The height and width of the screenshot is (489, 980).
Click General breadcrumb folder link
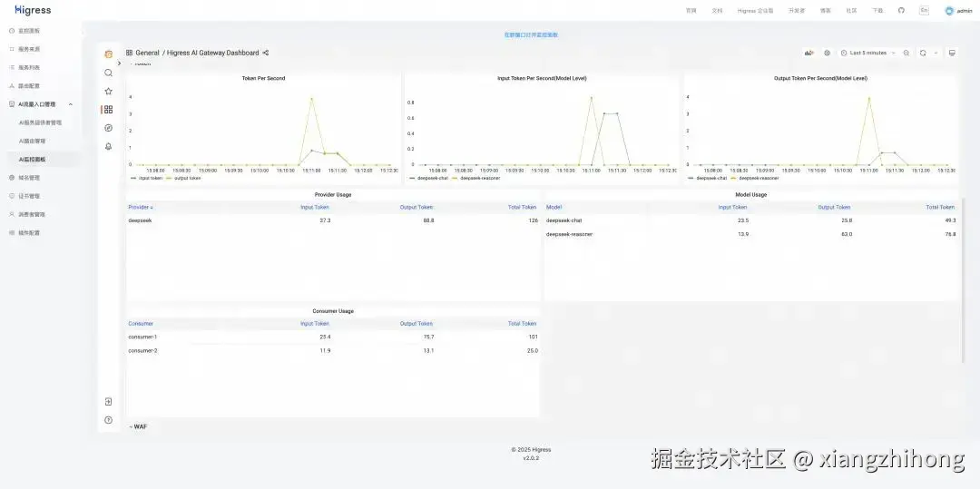(148, 54)
